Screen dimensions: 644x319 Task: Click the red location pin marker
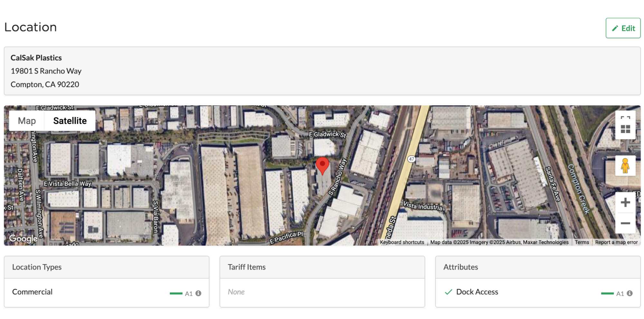[x=322, y=165]
